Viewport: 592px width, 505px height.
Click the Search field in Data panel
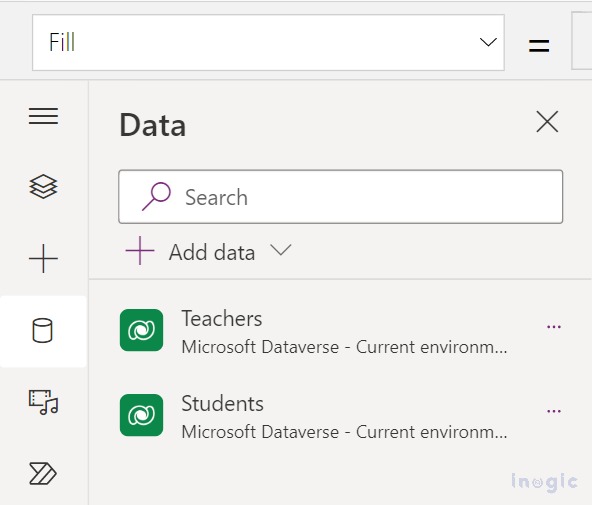coord(341,197)
